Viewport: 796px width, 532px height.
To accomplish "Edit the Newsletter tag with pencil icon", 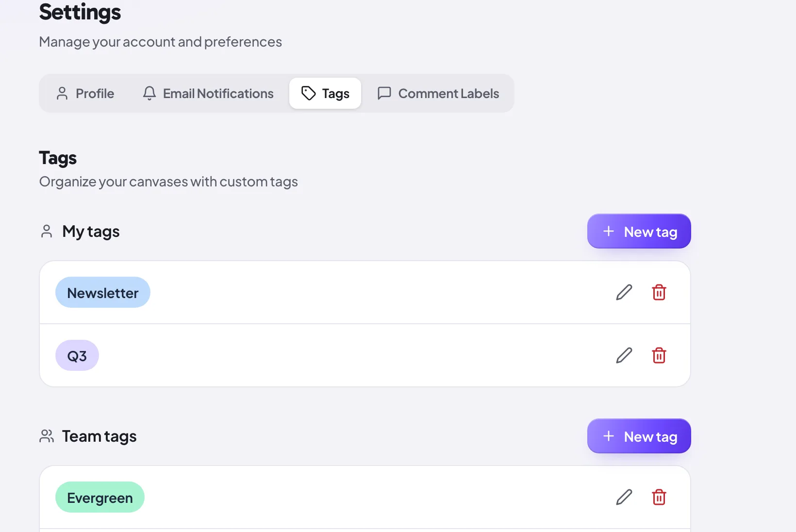I will (624, 292).
